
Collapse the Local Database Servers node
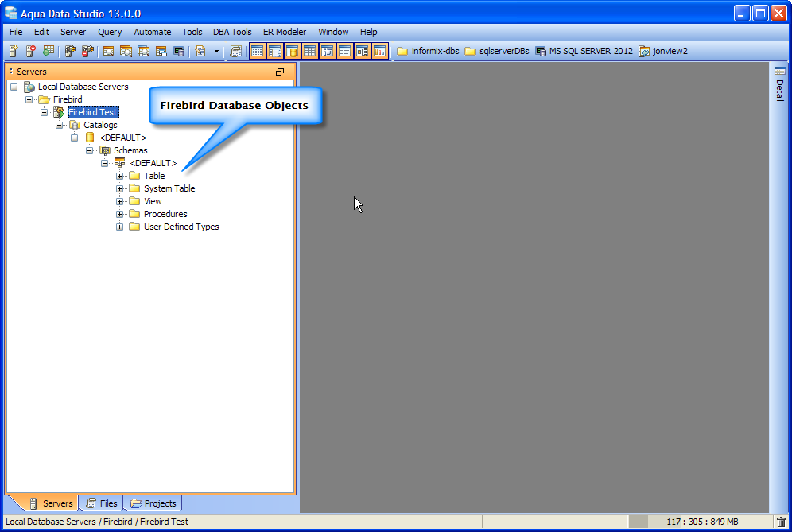click(14, 87)
